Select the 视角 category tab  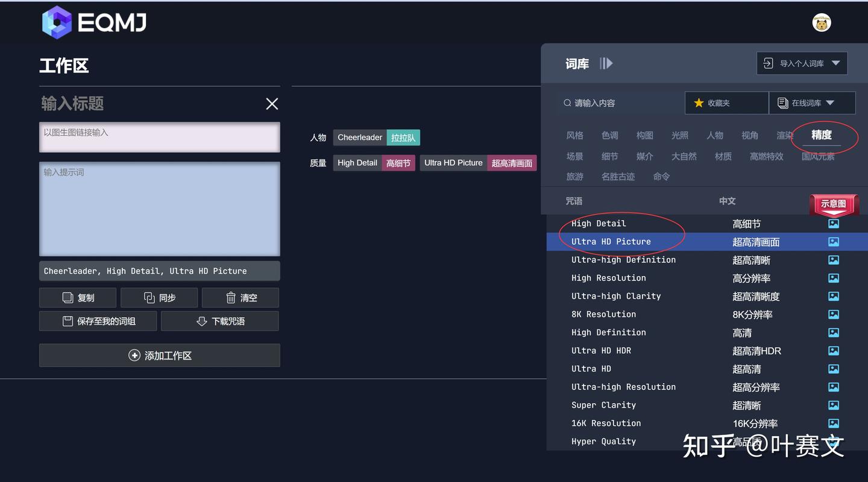750,135
